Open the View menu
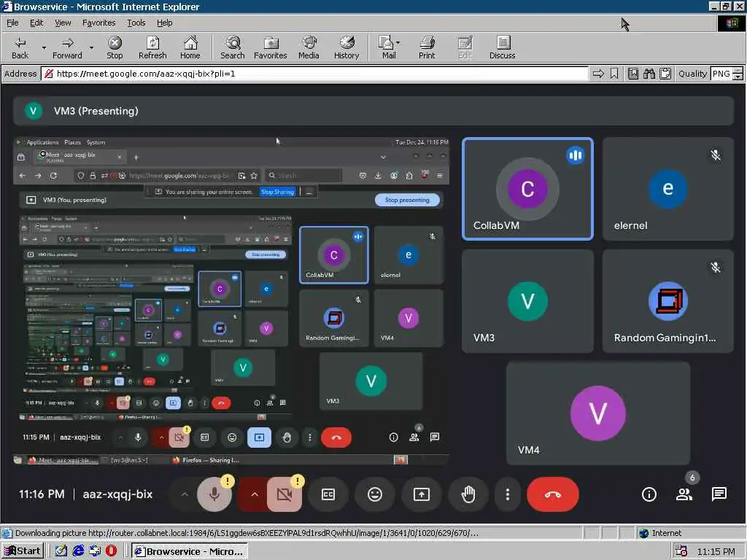 point(63,23)
